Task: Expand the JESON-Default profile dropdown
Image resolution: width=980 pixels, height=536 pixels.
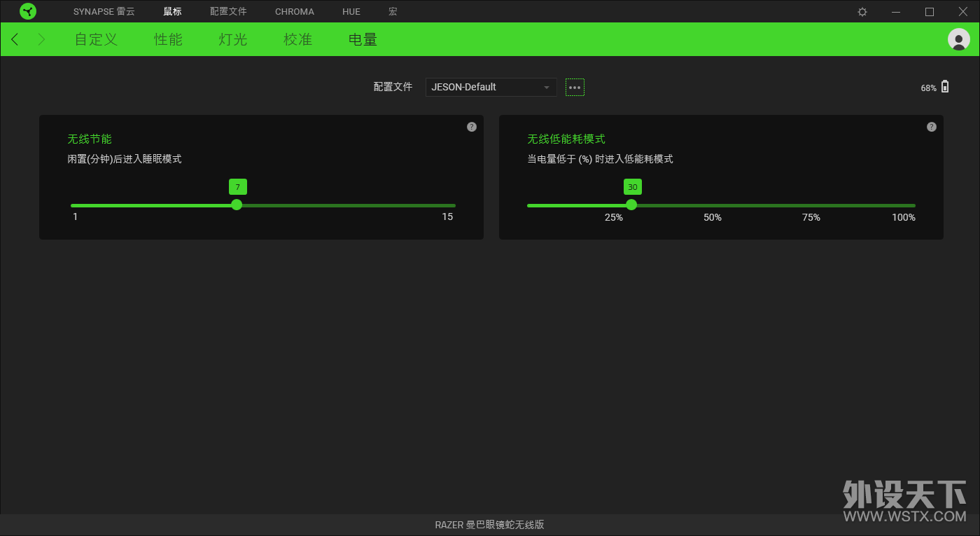Action: click(x=491, y=87)
